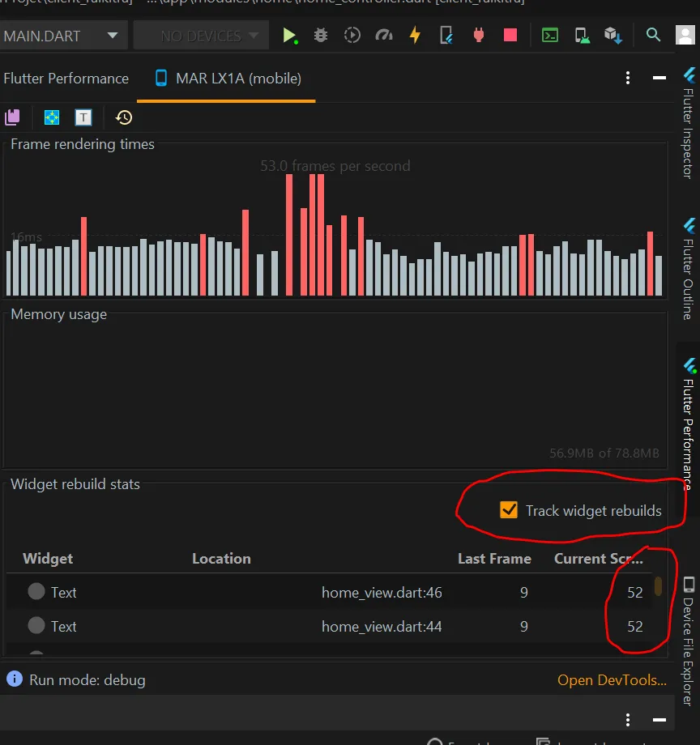This screenshot has width=700, height=745.
Task: Disable Track widget rebuilds checkbox
Action: point(509,510)
